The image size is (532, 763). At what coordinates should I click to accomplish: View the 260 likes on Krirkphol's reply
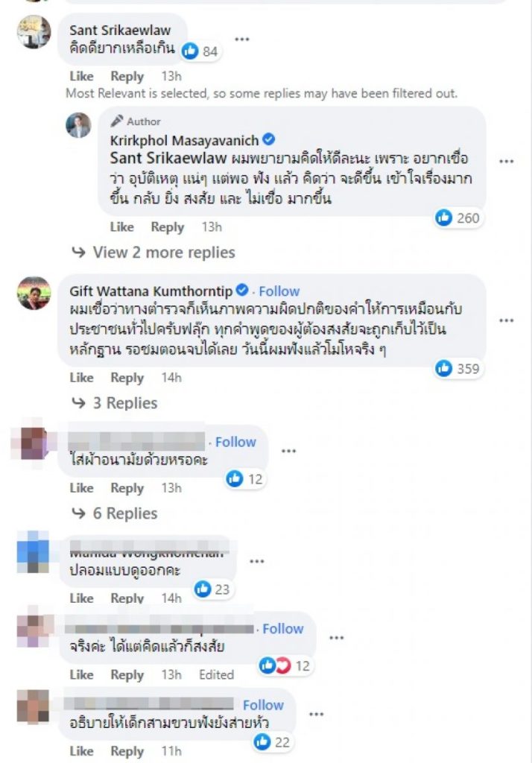458,218
